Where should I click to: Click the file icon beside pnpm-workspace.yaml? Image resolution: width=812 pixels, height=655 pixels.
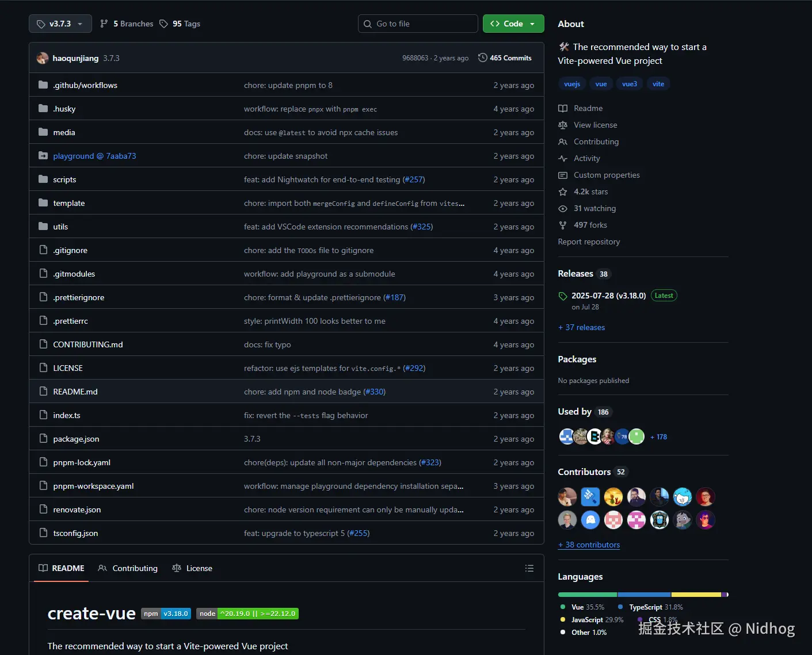[43, 486]
